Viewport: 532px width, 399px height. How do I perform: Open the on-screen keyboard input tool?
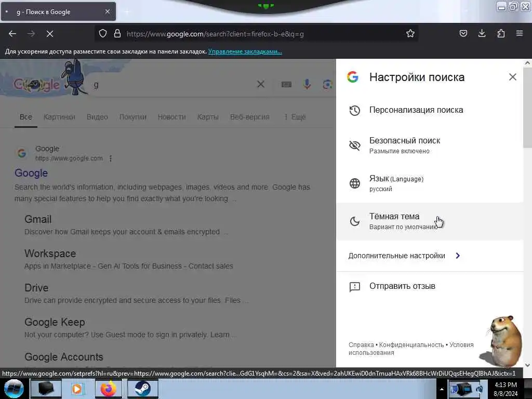[x=286, y=84]
